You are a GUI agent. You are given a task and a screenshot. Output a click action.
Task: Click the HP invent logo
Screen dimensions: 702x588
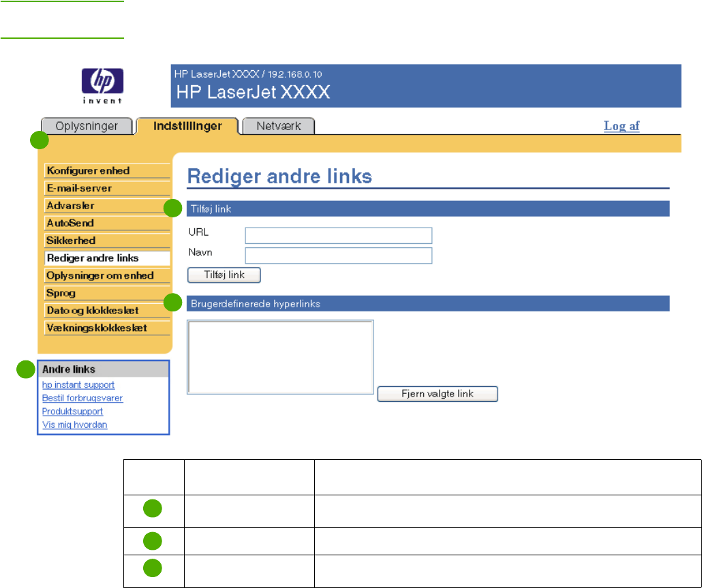102,86
